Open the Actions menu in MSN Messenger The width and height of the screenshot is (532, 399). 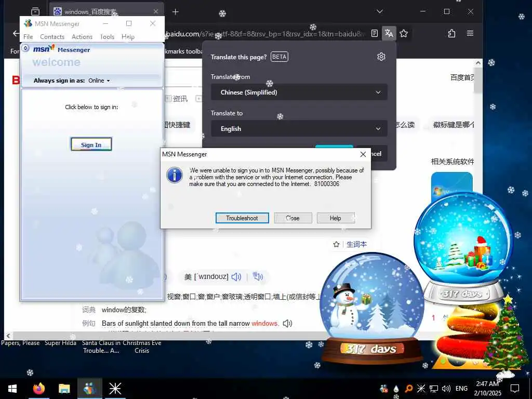pos(82,37)
